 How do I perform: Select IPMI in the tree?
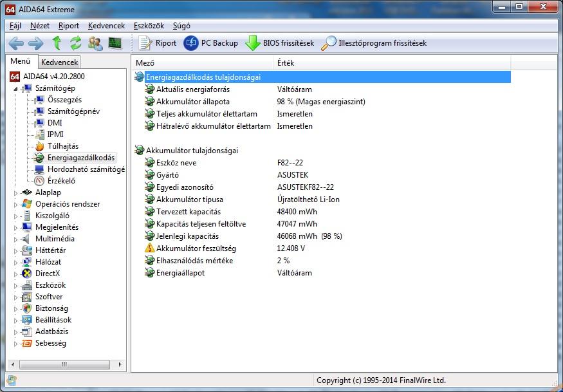(x=55, y=135)
